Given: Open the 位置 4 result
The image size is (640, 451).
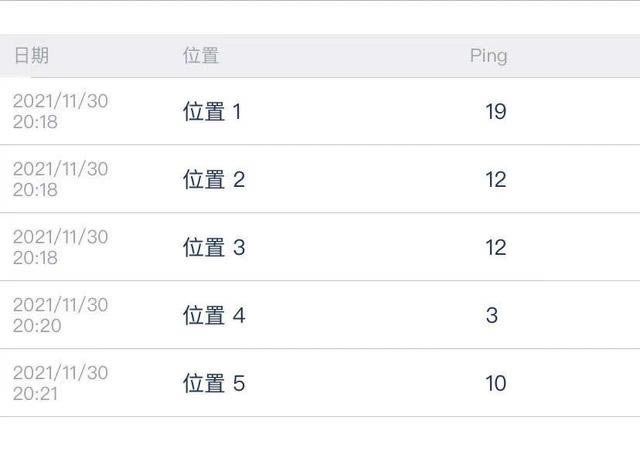Looking at the screenshot, I should pyautogui.click(x=213, y=316).
